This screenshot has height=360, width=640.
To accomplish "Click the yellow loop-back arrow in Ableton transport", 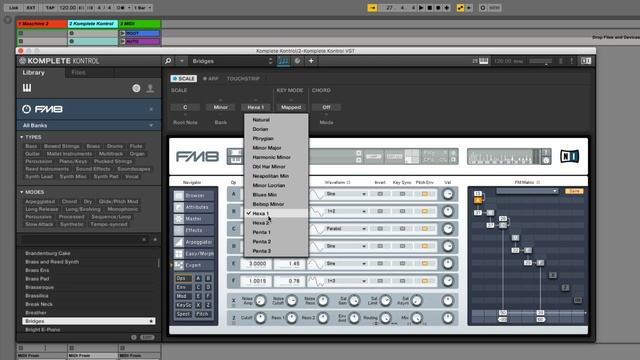I will 372,8.
